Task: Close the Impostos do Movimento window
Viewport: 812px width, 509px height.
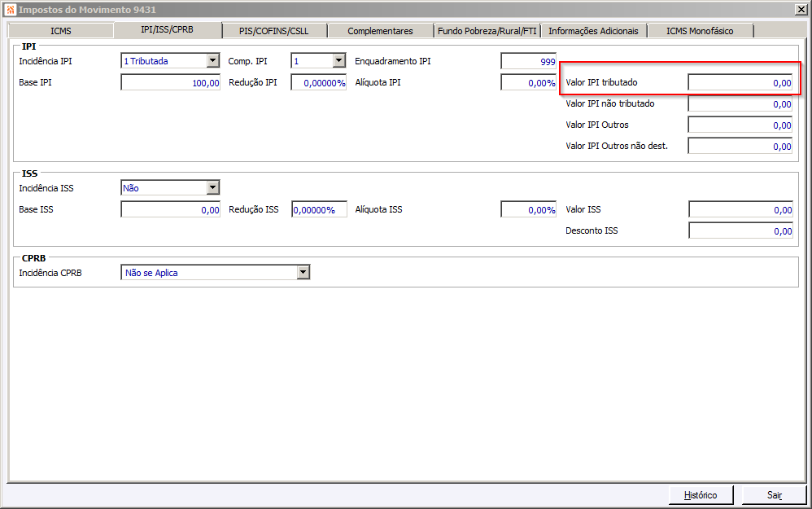Action: 800,9
